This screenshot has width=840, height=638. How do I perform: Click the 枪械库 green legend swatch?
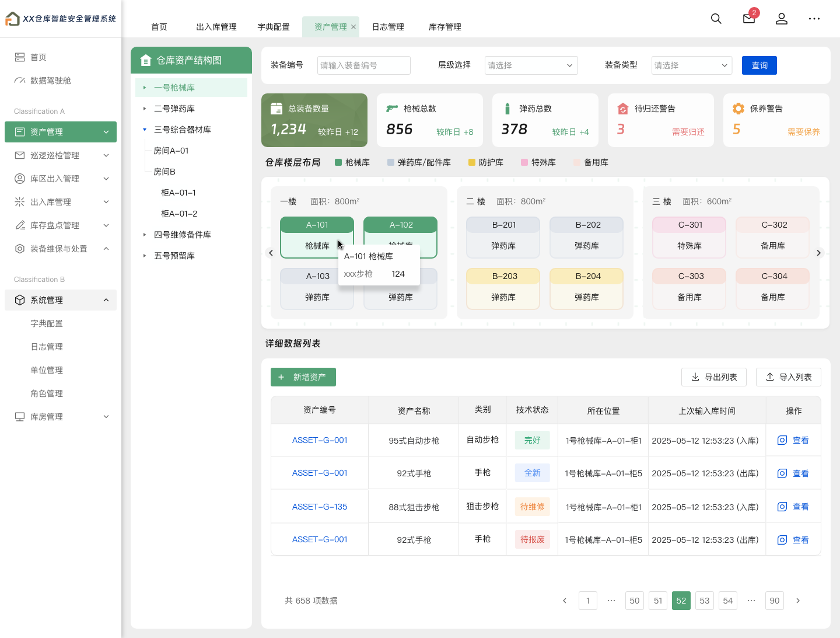[x=338, y=162]
